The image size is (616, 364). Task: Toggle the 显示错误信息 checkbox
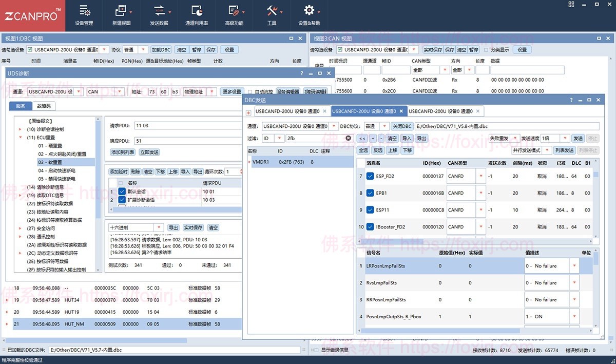pos(316,350)
